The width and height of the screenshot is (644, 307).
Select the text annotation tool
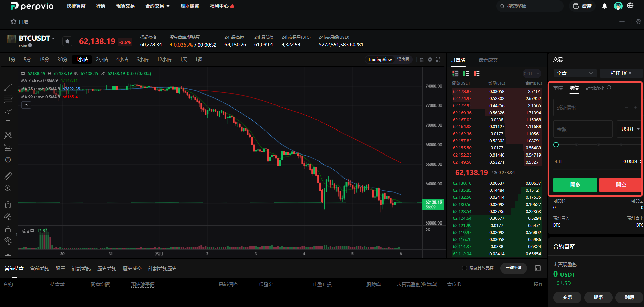[x=8, y=123]
